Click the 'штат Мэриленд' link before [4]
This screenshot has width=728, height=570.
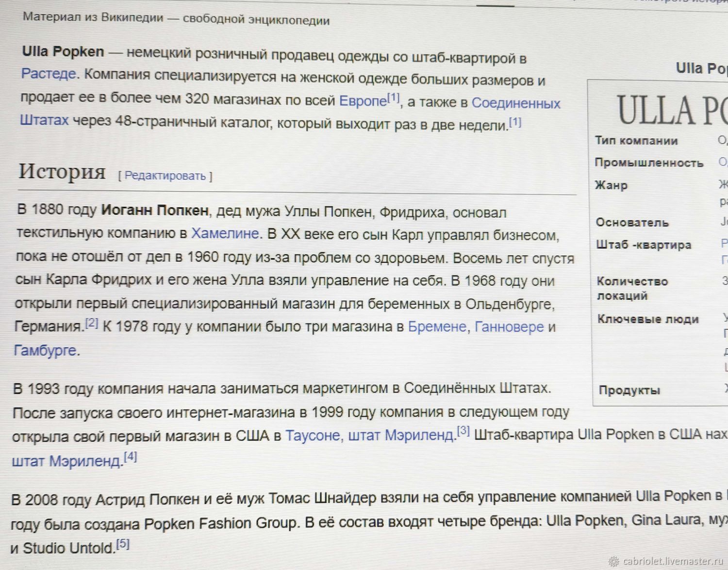[67, 460]
